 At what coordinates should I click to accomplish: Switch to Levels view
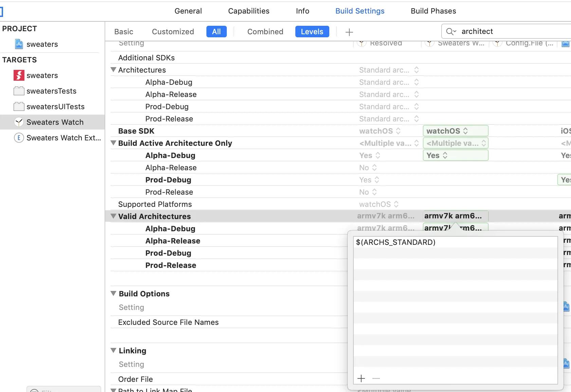pos(312,32)
